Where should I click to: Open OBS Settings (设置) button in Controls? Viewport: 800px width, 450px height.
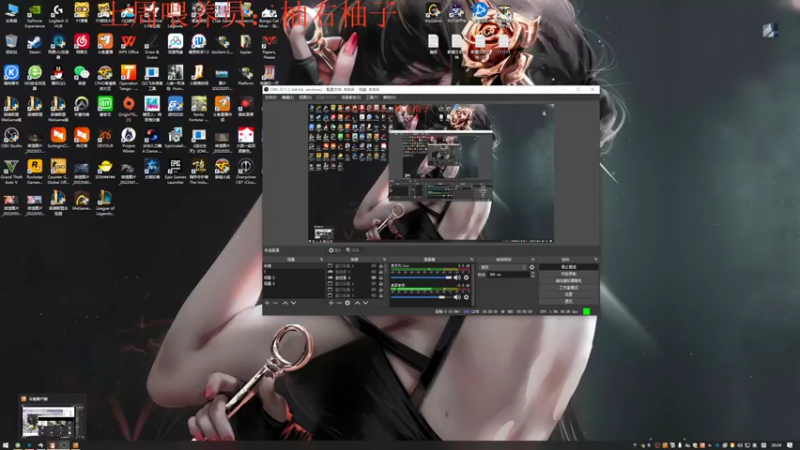568,294
